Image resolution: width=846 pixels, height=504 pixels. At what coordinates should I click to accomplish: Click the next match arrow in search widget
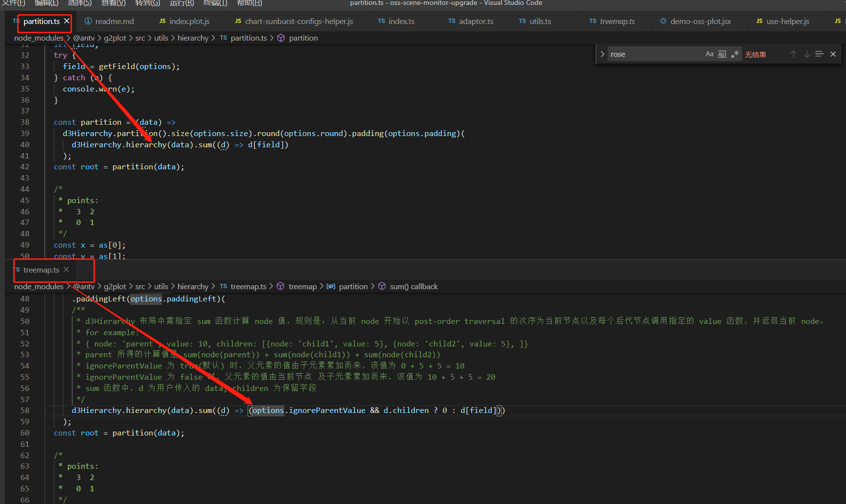coord(806,54)
